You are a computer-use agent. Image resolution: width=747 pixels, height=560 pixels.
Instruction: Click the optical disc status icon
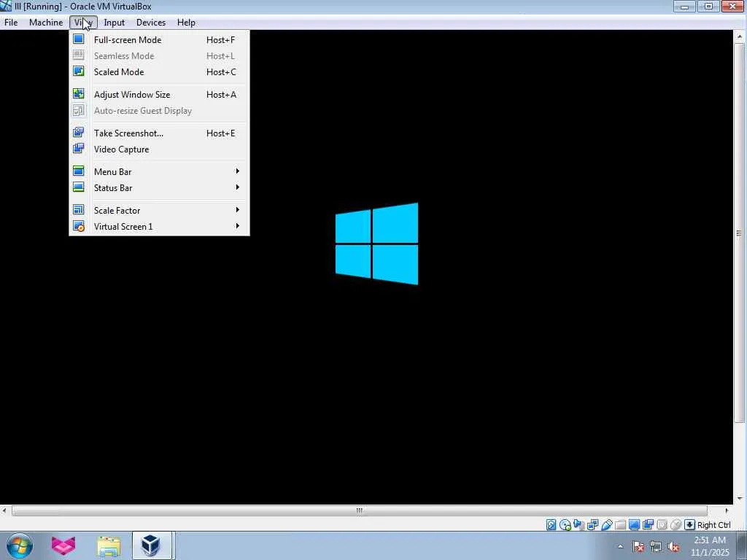coord(565,525)
